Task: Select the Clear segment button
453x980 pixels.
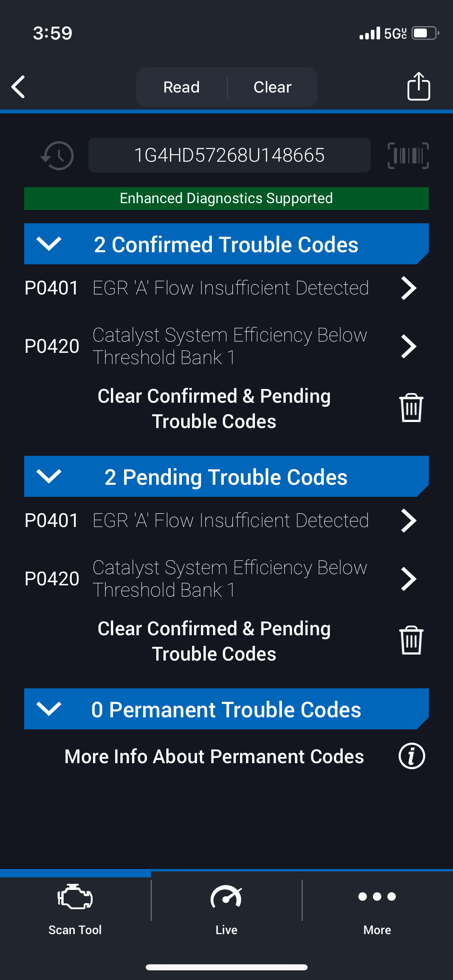Action: [272, 87]
